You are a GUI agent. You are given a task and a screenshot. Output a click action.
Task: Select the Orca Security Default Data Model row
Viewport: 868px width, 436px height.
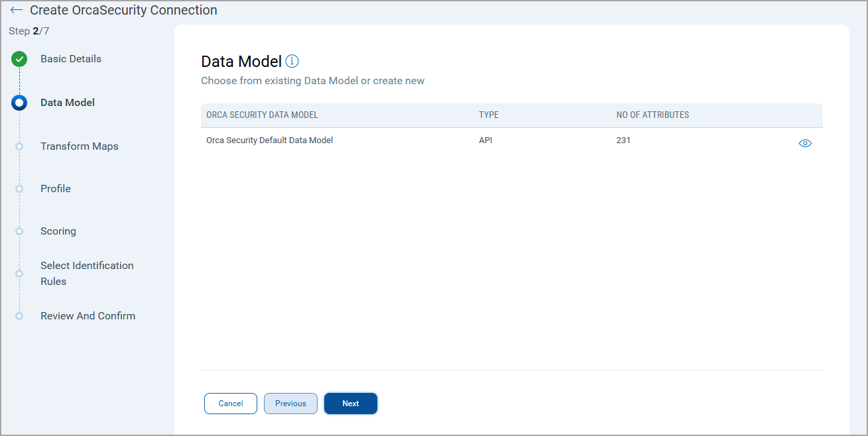coord(269,140)
